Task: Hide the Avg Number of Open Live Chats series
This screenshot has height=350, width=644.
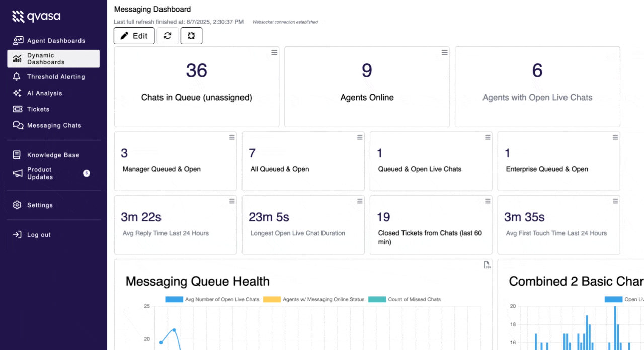Action: pyautogui.click(x=212, y=299)
